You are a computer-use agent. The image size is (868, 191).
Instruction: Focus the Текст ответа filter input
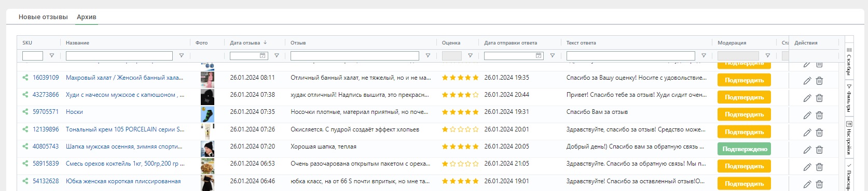[x=631, y=56]
